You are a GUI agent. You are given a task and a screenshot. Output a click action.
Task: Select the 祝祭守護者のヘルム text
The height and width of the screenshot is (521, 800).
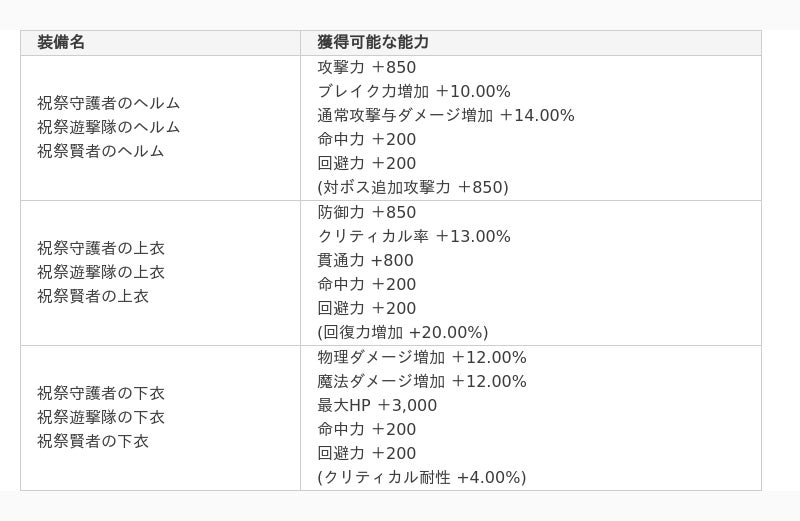pyautogui.click(x=109, y=103)
